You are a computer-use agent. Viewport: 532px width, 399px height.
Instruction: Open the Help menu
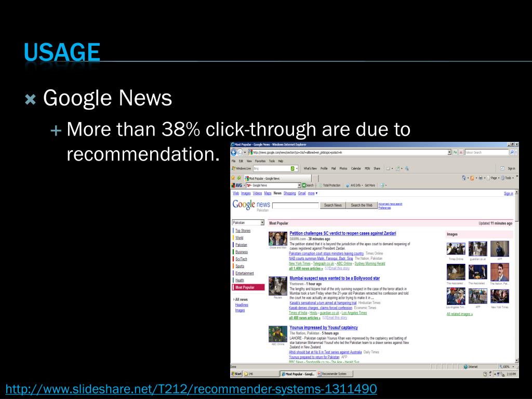pyautogui.click(x=281, y=161)
